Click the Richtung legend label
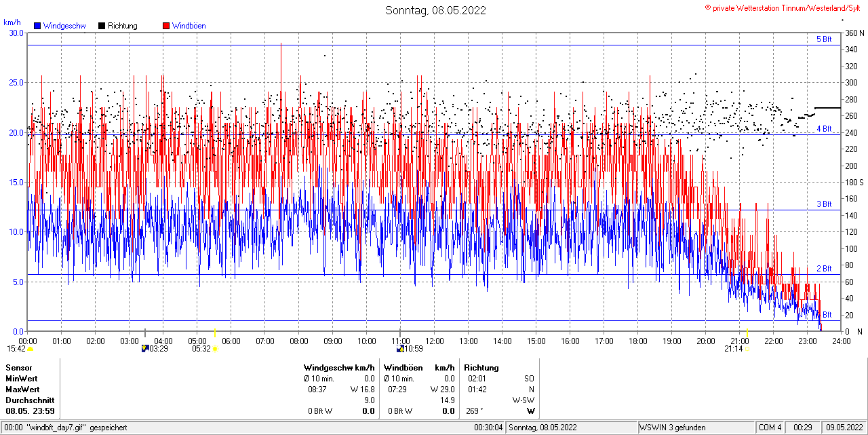Viewport: 868px width, 435px height. coord(123,26)
